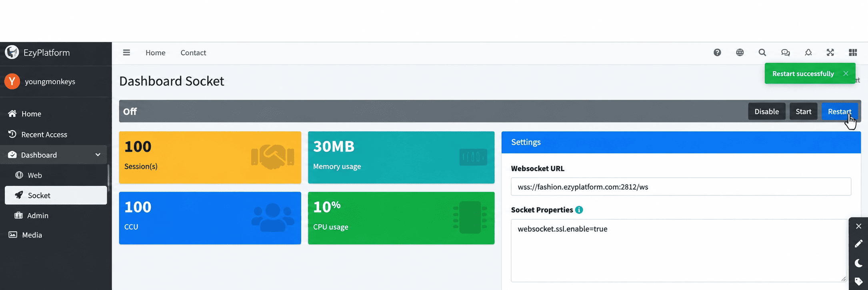Click the Home house icon in sidebar
Viewport: 868px width, 290px height.
pos(12,114)
